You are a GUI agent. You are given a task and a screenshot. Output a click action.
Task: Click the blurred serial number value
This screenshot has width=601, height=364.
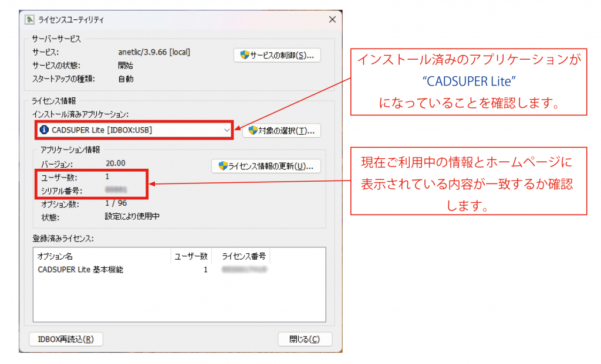(116, 190)
